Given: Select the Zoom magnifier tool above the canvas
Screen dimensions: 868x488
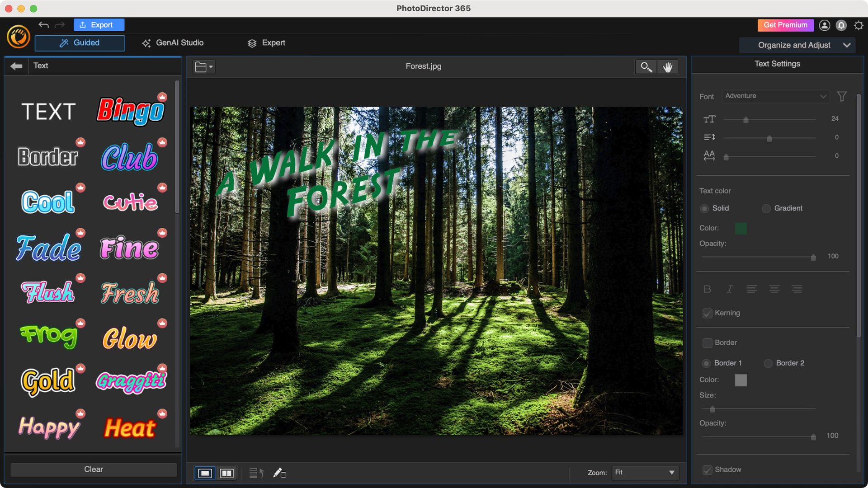Looking at the screenshot, I should pos(646,67).
